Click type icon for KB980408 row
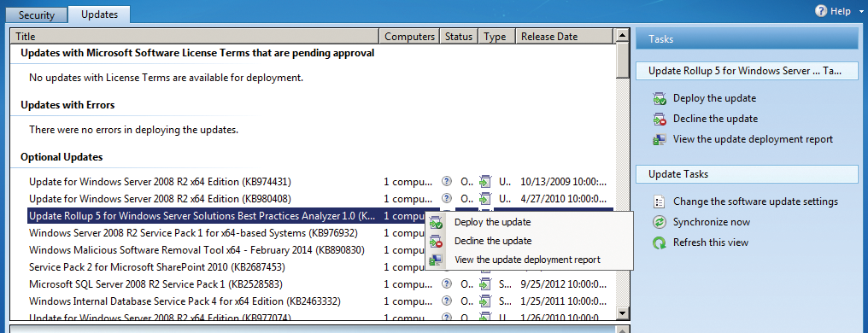The height and width of the screenshot is (333, 868). 485,199
